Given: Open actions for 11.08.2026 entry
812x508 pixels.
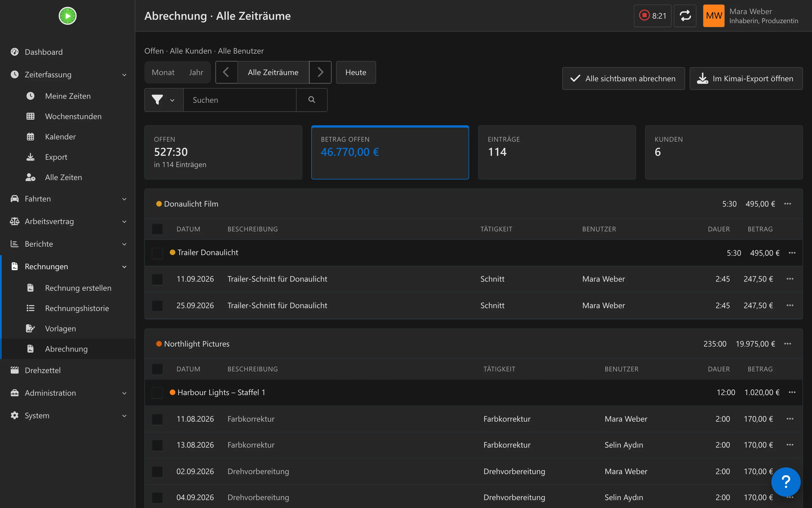Looking at the screenshot, I should point(790,419).
